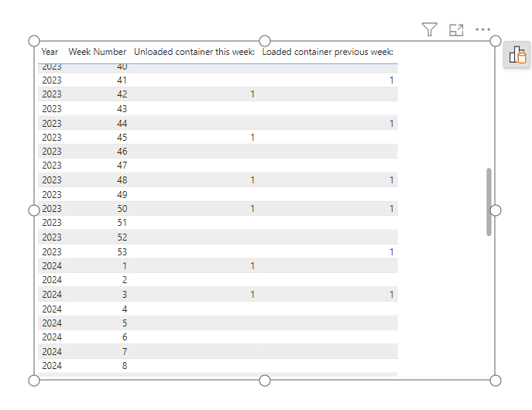Sort by the Week Number column header
The image size is (532, 410).
click(x=97, y=52)
